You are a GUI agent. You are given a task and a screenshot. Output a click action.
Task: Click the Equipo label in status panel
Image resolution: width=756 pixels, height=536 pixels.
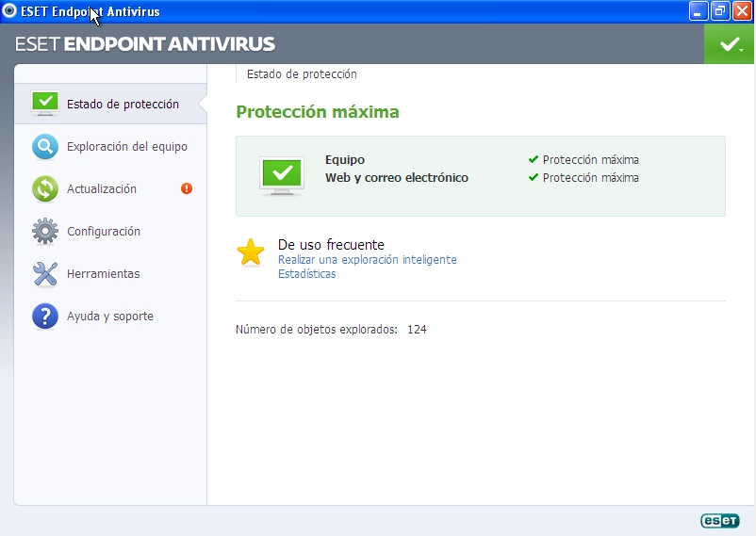345,159
